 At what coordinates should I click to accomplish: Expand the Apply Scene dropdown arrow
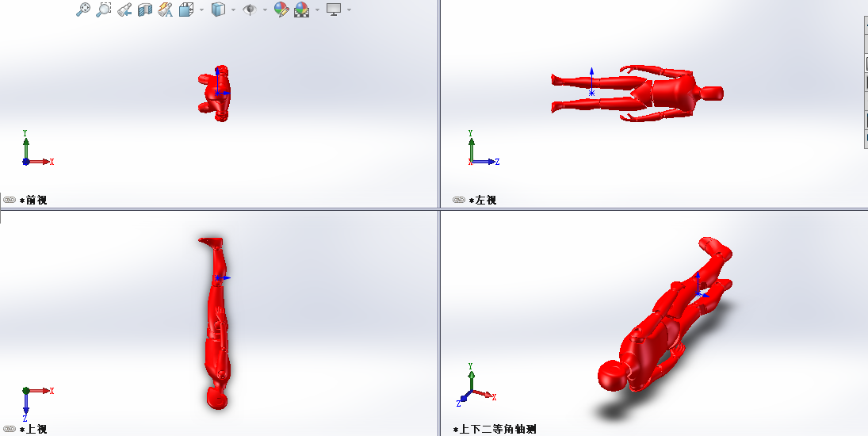pyautogui.click(x=317, y=10)
